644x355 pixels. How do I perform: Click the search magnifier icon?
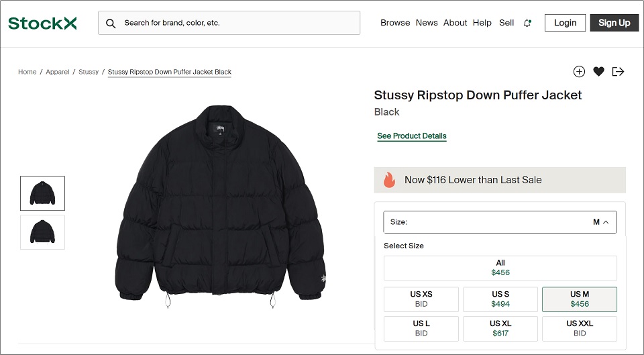click(x=111, y=23)
